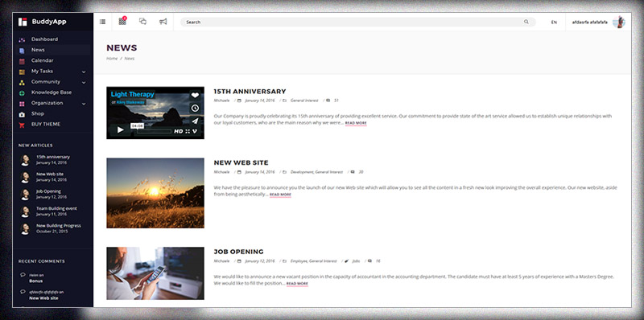Click avatar next to Team Building event
The width and height of the screenshot is (644, 320).
[25, 211]
